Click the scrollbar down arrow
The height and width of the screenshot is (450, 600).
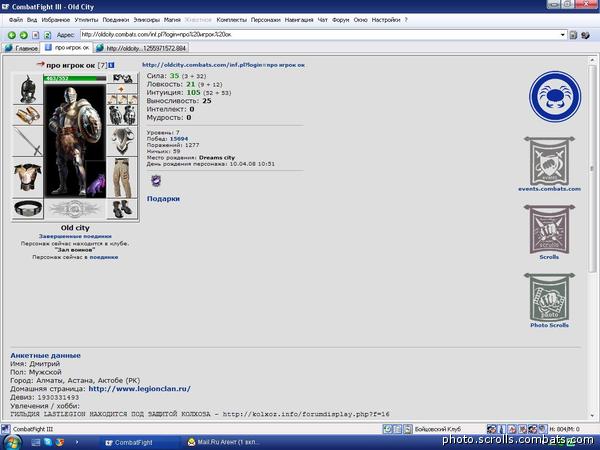tap(592, 415)
